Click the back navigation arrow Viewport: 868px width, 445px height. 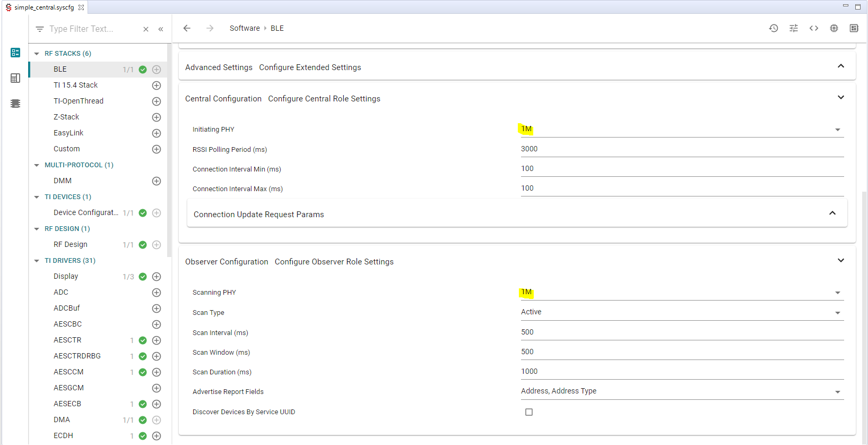187,28
